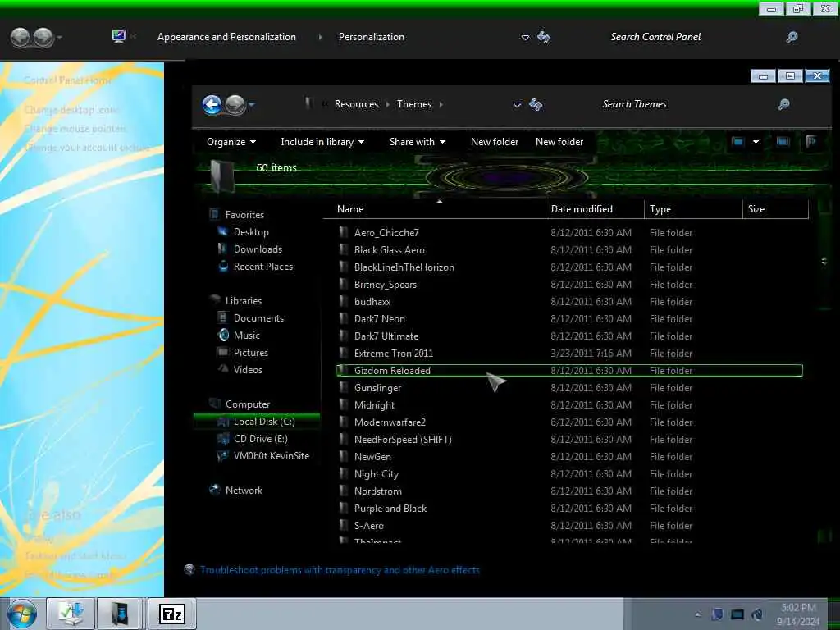Viewport: 840px width, 630px height.
Task: Select the Black Glass Aero folder icon
Action: pos(344,249)
